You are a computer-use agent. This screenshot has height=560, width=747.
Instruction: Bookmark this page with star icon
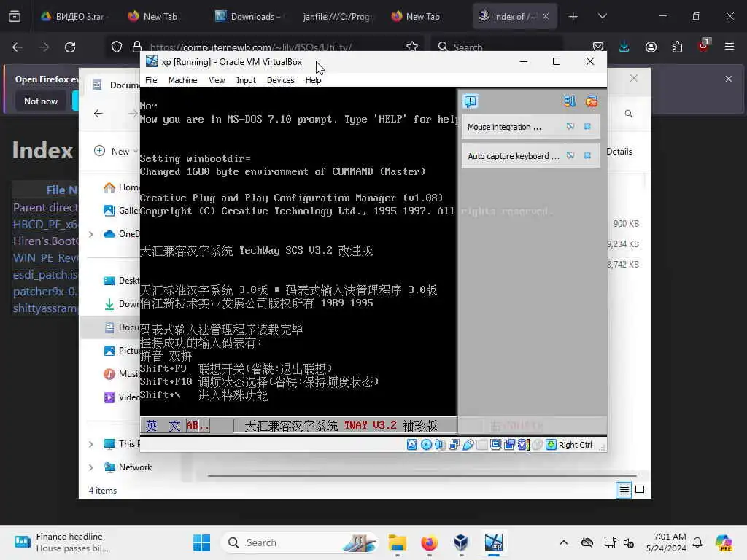tap(412, 46)
